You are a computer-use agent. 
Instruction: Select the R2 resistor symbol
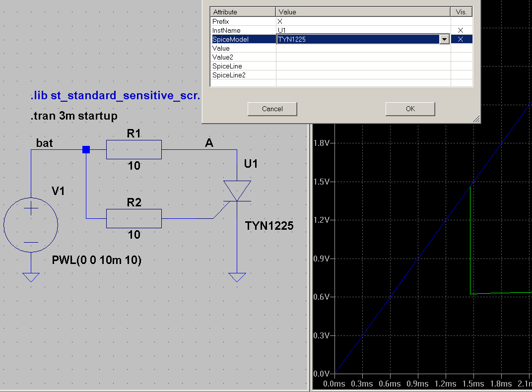click(134, 218)
